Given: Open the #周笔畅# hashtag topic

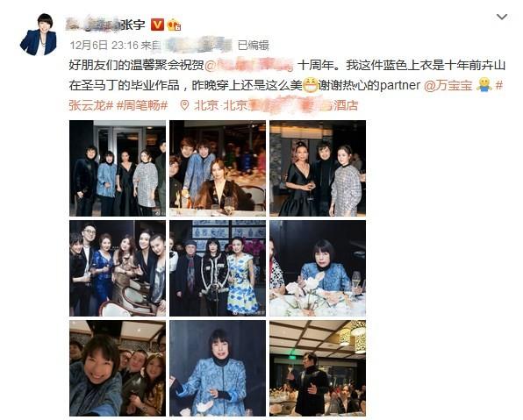Looking at the screenshot, I should tap(142, 105).
